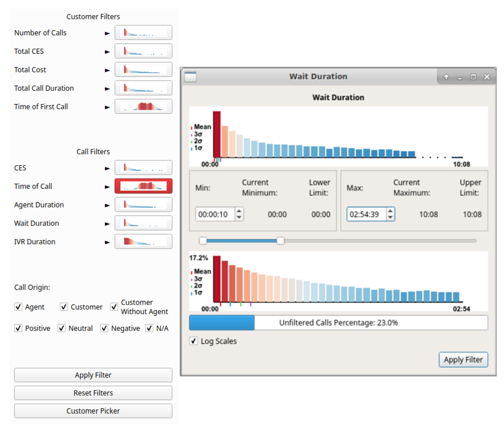Screen dimensions: 504x428
Task: Click the right handle of the range slider
Action: 280,241
